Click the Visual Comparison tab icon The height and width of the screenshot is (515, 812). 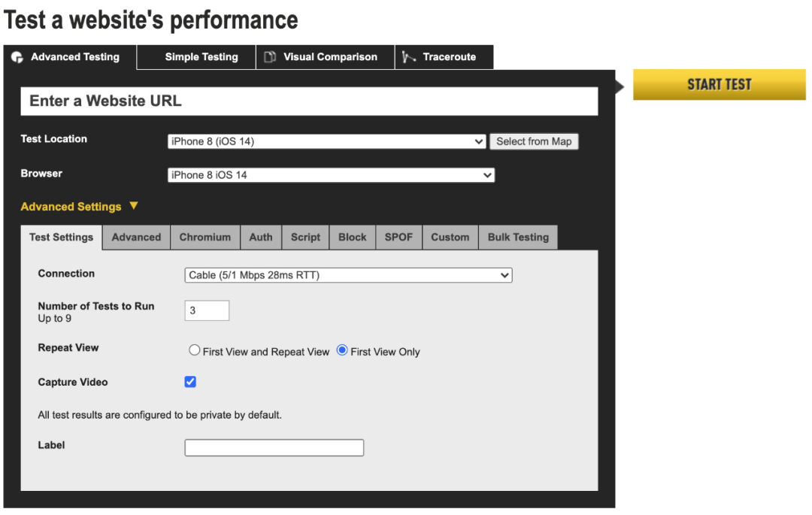[x=270, y=57]
